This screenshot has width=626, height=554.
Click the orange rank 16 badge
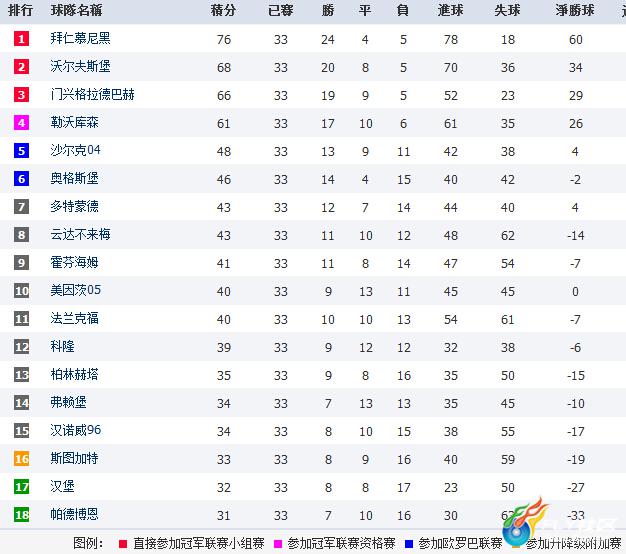[22, 459]
